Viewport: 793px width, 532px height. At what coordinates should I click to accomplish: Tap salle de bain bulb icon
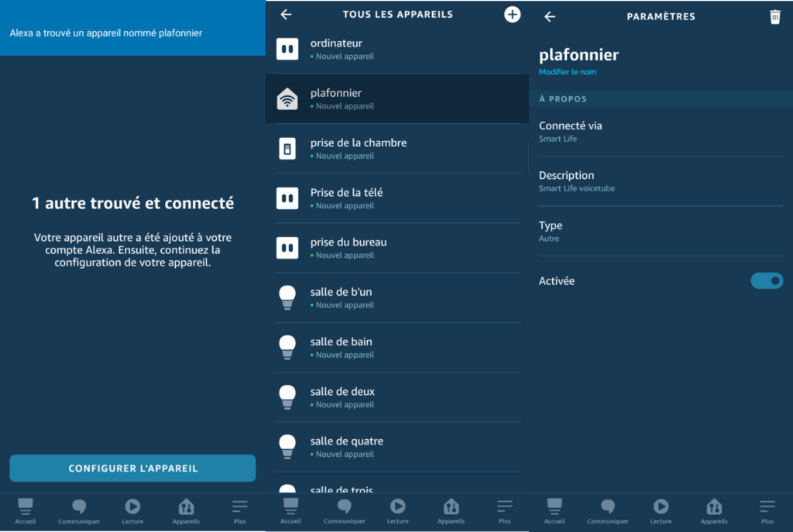point(287,348)
